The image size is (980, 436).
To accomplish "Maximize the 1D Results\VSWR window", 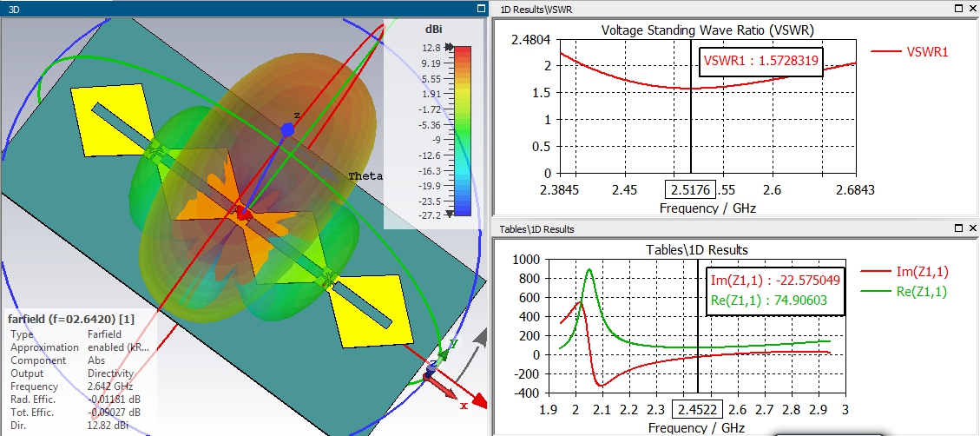I will pyautogui.click(x=959, y=9).
